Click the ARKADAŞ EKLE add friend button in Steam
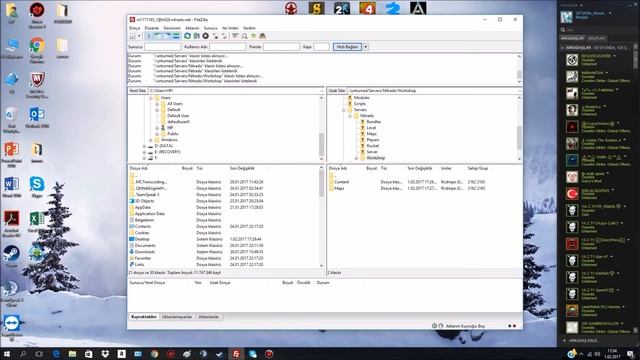Viewport: 640px width, 360px height. click(x=582, y=340)
